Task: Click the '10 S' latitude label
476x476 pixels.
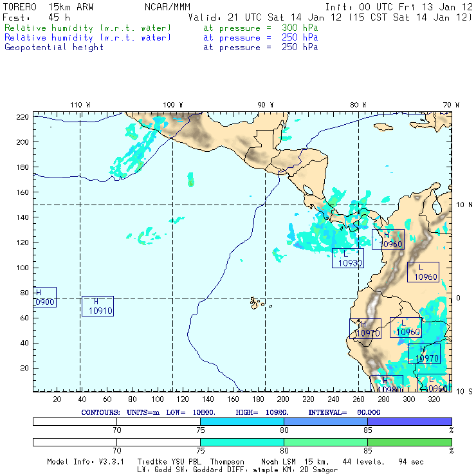Action: pos(464,392)
